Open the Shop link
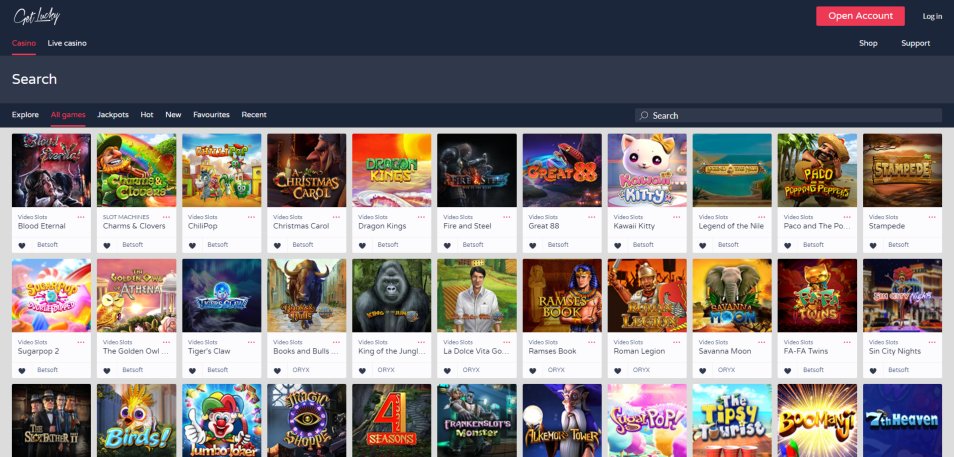Viewport: 954px width, 457px height. coord(868,43)
